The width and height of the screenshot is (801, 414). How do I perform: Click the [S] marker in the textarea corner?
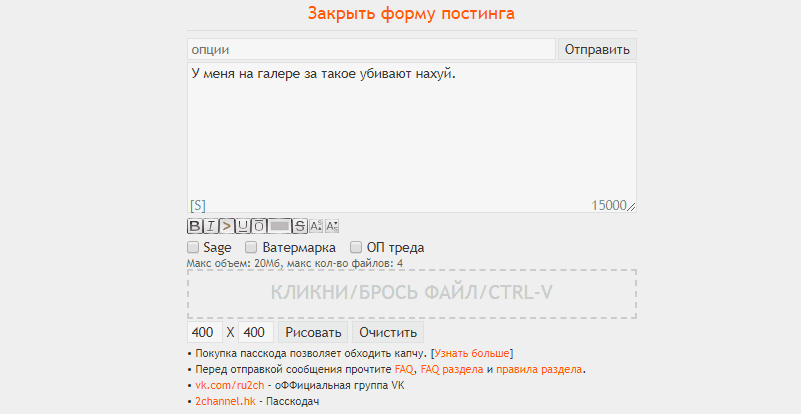click(198, 205)
